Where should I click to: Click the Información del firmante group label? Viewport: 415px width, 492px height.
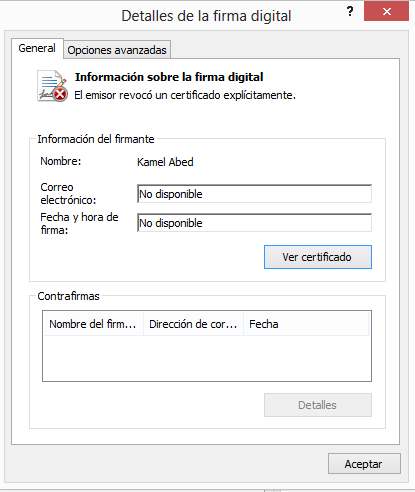pyautogui.click(x=96, y=139)
